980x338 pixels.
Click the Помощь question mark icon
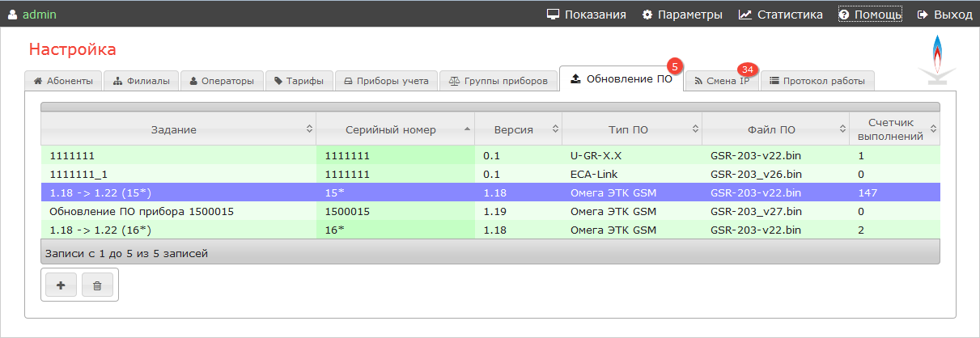tap(844, 15)
